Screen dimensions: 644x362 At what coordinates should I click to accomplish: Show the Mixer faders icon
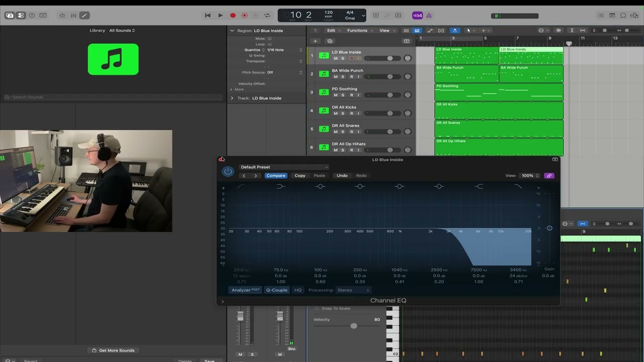pyautogui.click(x=73, y=16)
